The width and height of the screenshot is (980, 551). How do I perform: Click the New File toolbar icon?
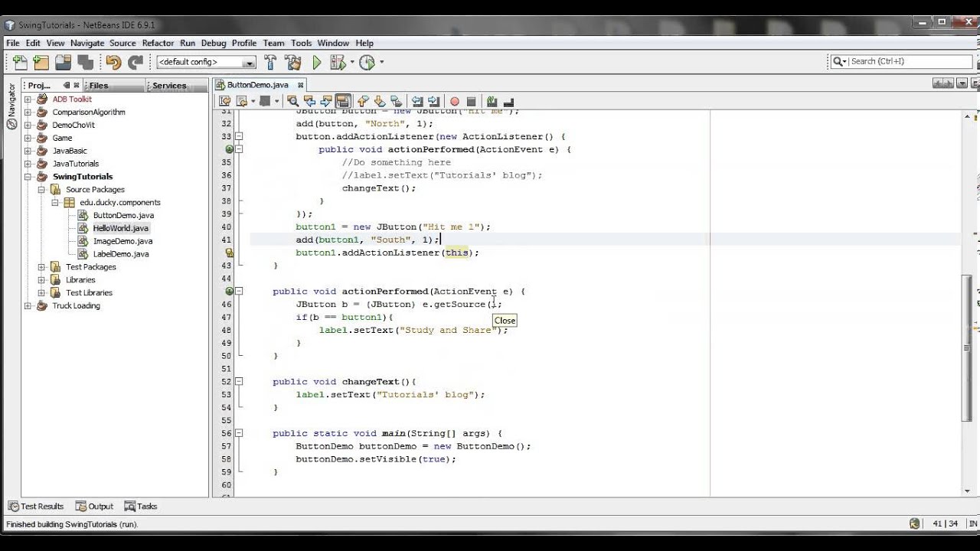(x=20, y=62)
